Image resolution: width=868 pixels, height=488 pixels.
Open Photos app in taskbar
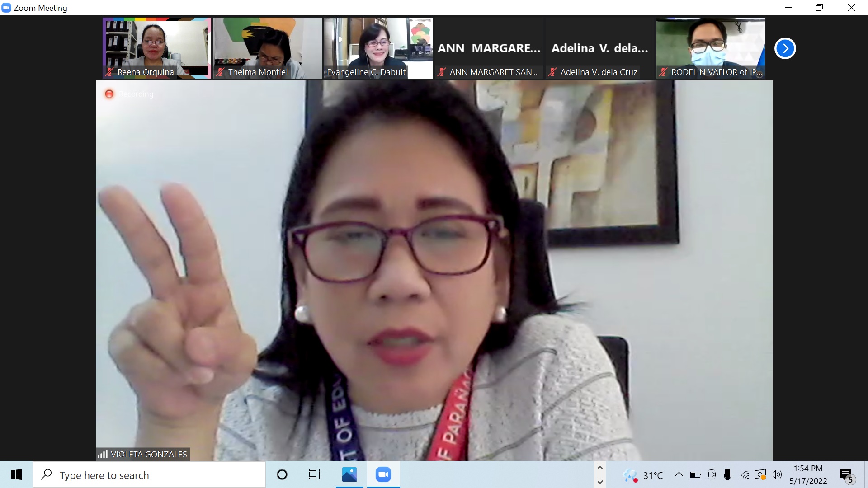point(349,474)
